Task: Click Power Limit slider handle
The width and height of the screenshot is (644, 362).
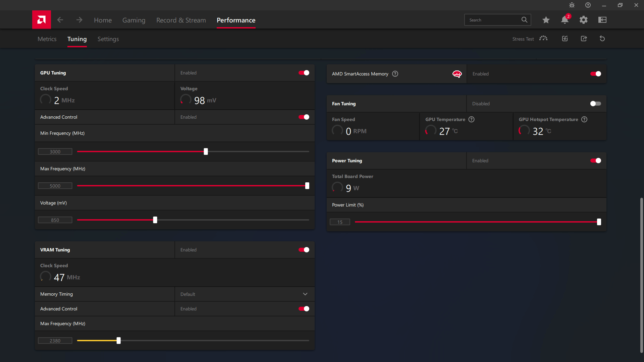Action: point(599,222)
